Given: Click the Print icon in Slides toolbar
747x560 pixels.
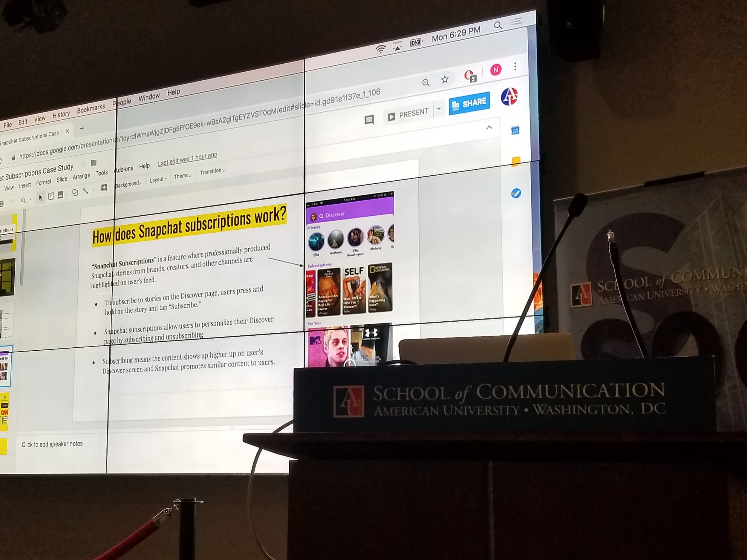Looking at the screenshot, I should [x=2, y=204].
